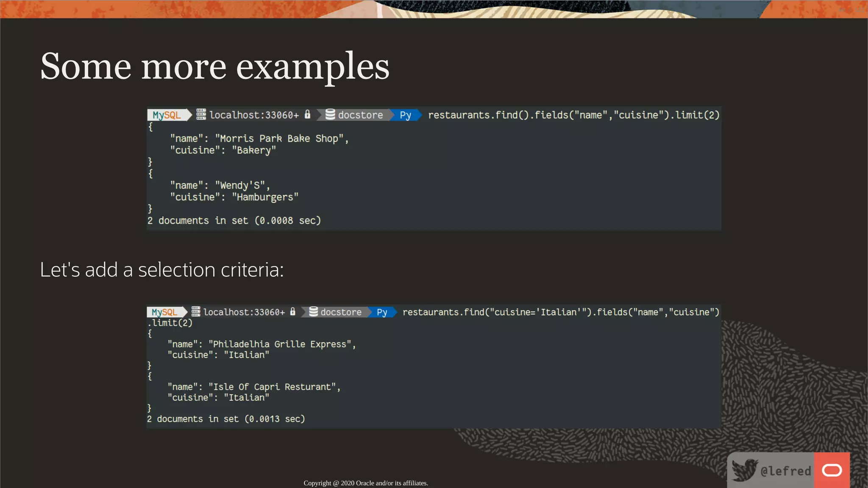Click the Oracle copyright notice at the bottom
868x488 pixels.
[366, 483]
